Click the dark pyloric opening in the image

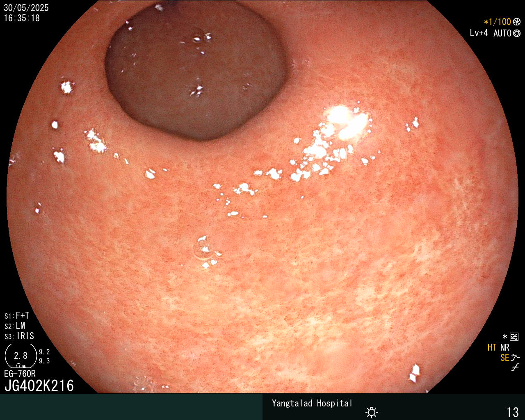pos(196,70)
